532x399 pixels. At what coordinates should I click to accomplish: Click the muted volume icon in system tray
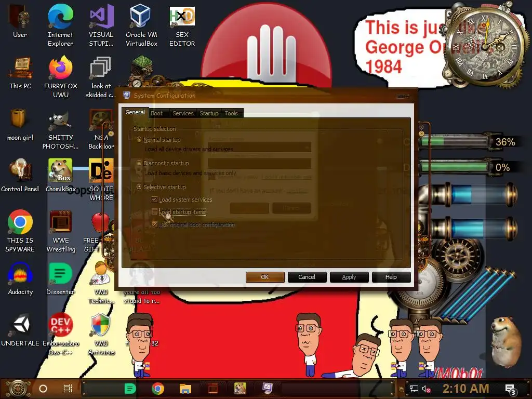(426, 389)
